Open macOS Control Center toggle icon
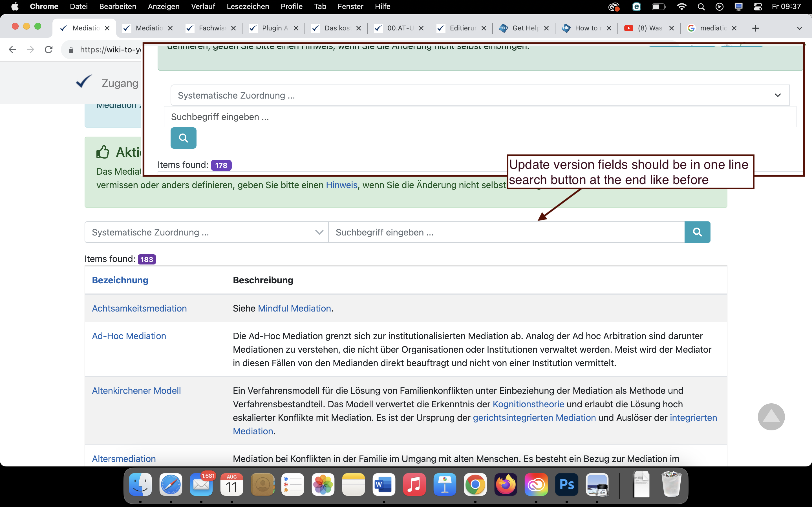This screenshot has width=812, height=507. point(758,6)
